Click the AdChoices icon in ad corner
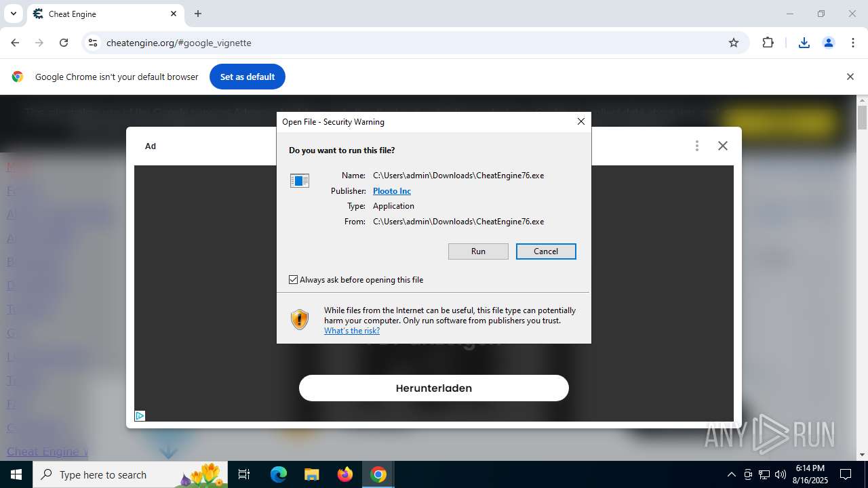Screen dimensions: 868x488 coord(140,416)
